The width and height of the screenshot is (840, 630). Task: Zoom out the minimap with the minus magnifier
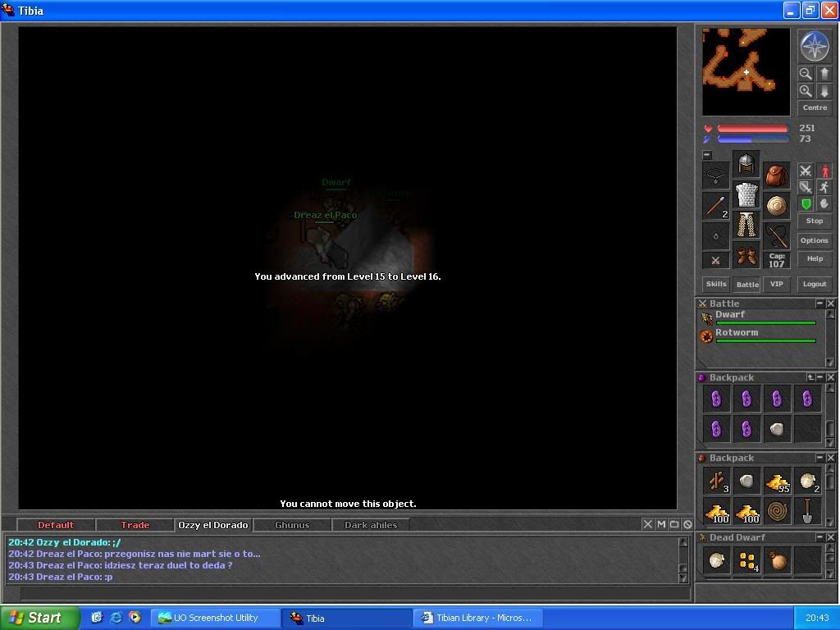806,73
